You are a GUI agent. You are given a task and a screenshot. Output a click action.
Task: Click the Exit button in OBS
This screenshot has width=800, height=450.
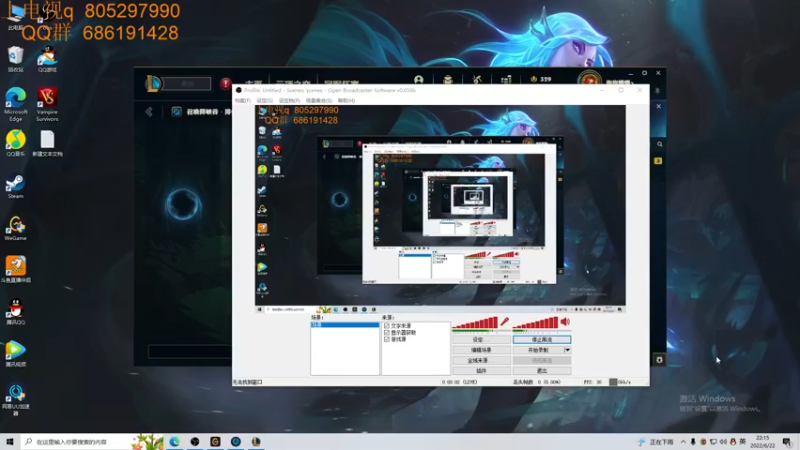pyautogui.click(x=542, y=371)
